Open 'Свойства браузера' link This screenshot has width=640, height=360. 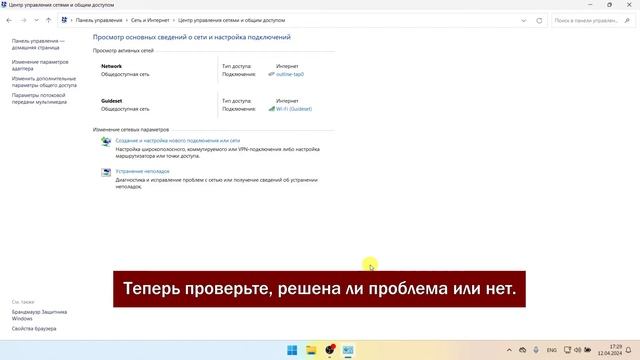34,329
